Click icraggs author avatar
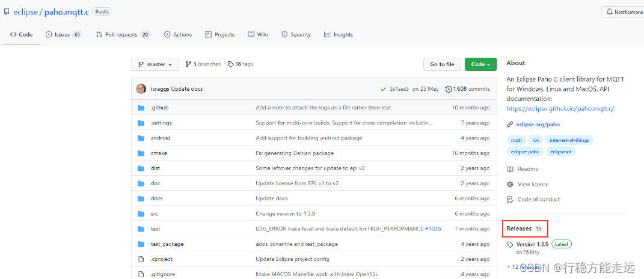The width and height of the screenshot is (644, 279). tap(141, 89)
